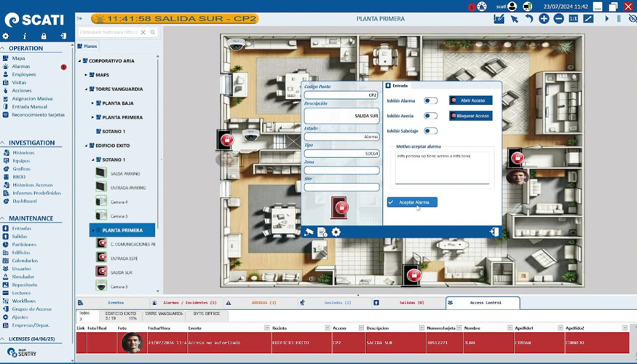The height and width of the screenshot is (364, 637).
Task: Click the camera icon in popup footer
Action: (309, 232)
